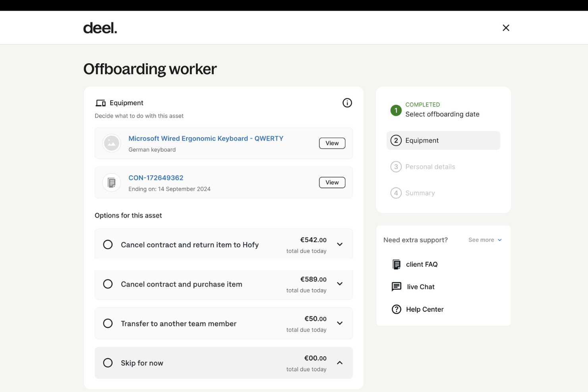Viewport: 588px width, 392px height.
Task: Expand the Cancel contract and purchase item details
Action: tap(340, 284)
